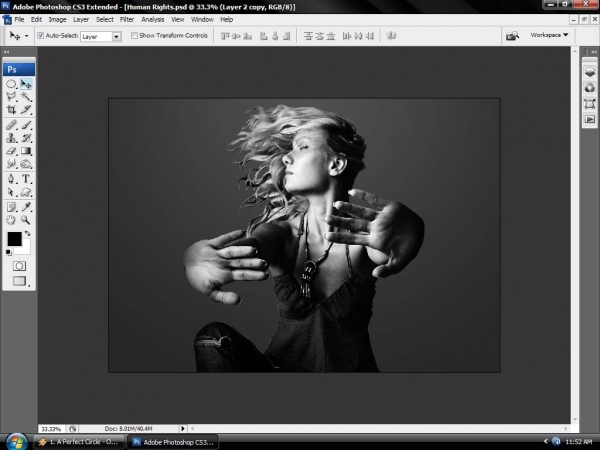This screenshot has height=450, width=600.
Task: Click the foreground color swatch
Action: coord(14,239)
